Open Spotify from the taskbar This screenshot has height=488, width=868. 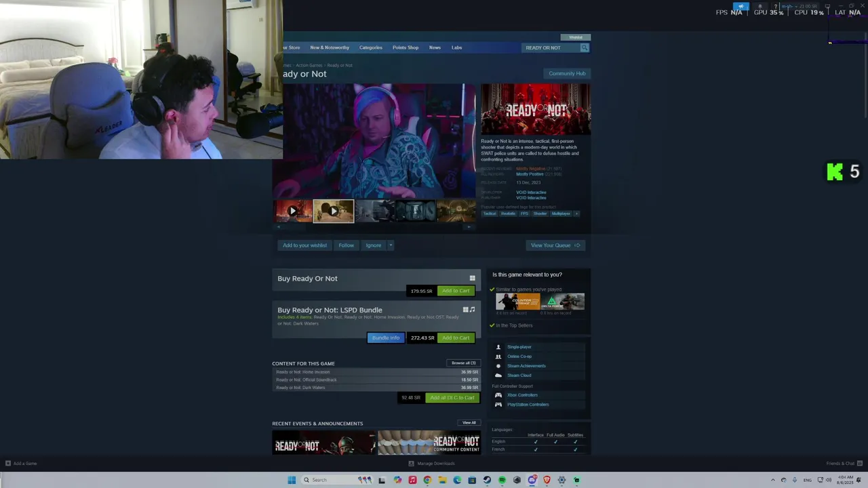pyautogui.click(x=502, y=480)
